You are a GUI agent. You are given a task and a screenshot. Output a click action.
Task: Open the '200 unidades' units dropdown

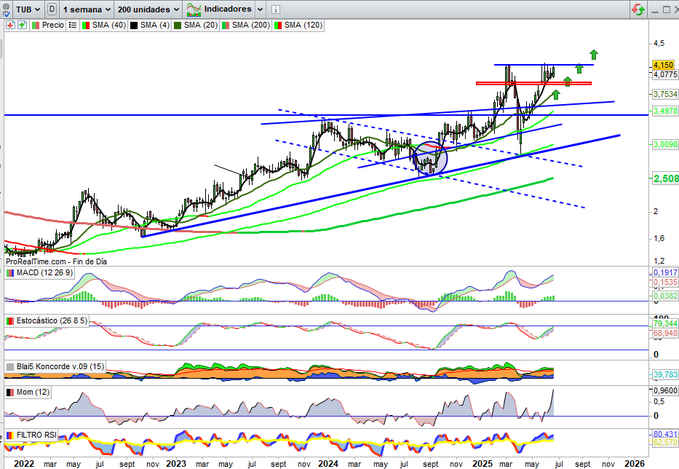tap(149, 9)
